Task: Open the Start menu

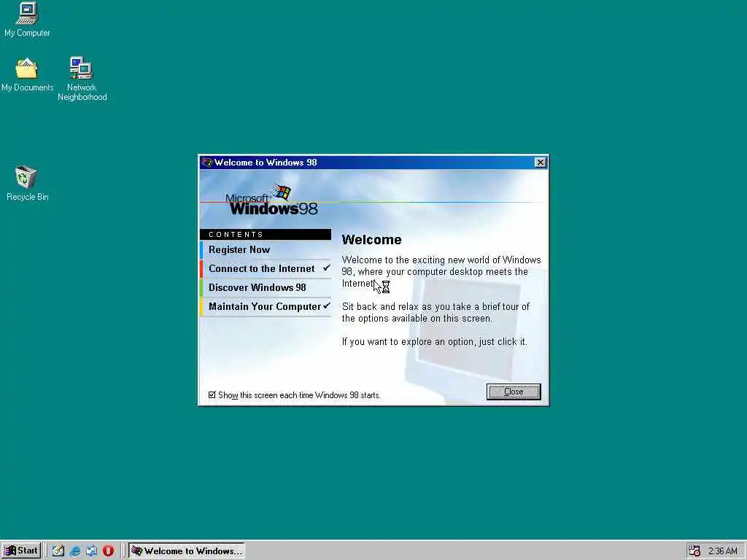Action: pyautogui.click(x=21, y=551)
